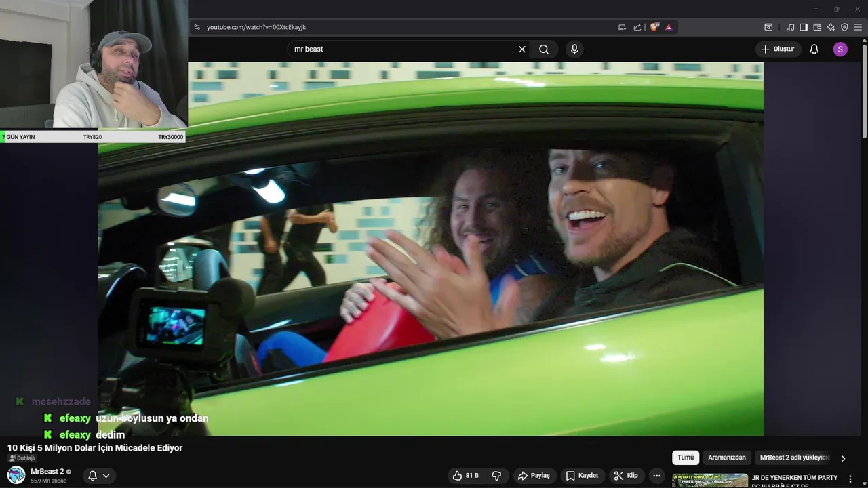The image size is (868, 488).
Task: Select the youtube.com address bar URL
Action: (256, 27)
